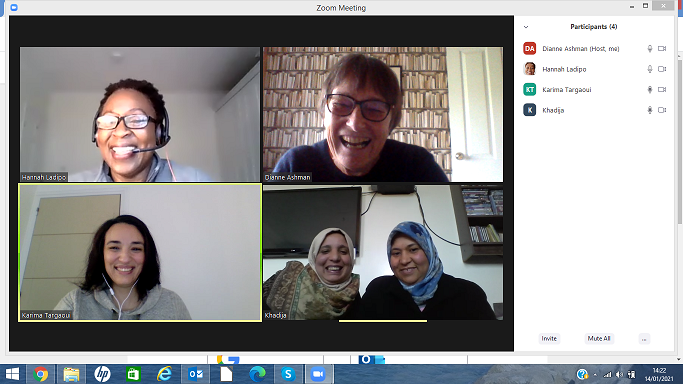Click Dianne Ashman's video camera icon
Viewport: 683px width, 384px height.
662,49
